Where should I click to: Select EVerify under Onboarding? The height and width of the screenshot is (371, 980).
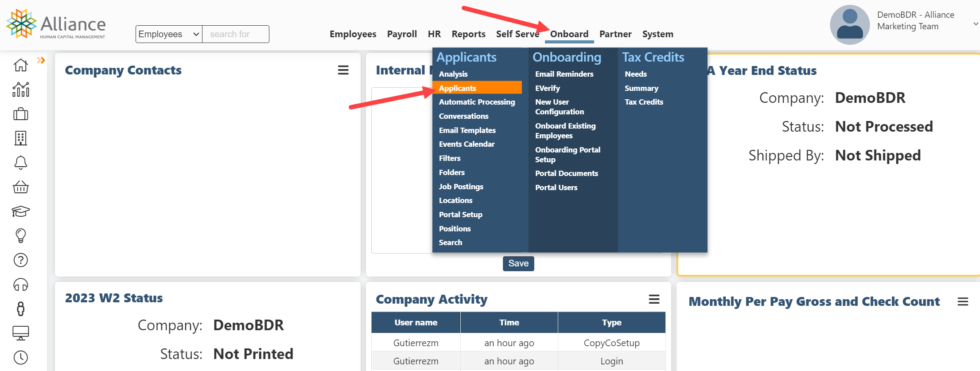tap(547, 88)
